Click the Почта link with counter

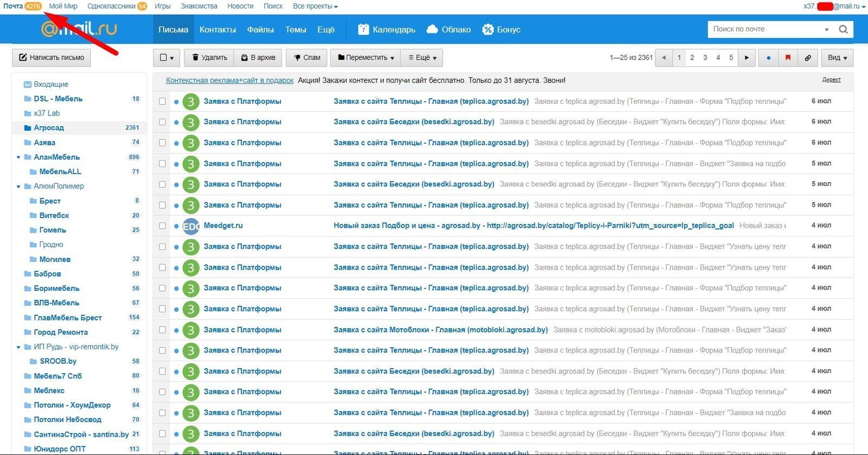click(x=22, y=6)
